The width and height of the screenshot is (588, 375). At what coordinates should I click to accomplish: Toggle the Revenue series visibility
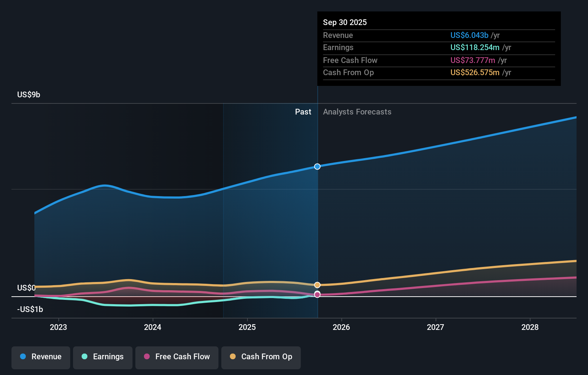pyautogui.click(x=40, y=357)
